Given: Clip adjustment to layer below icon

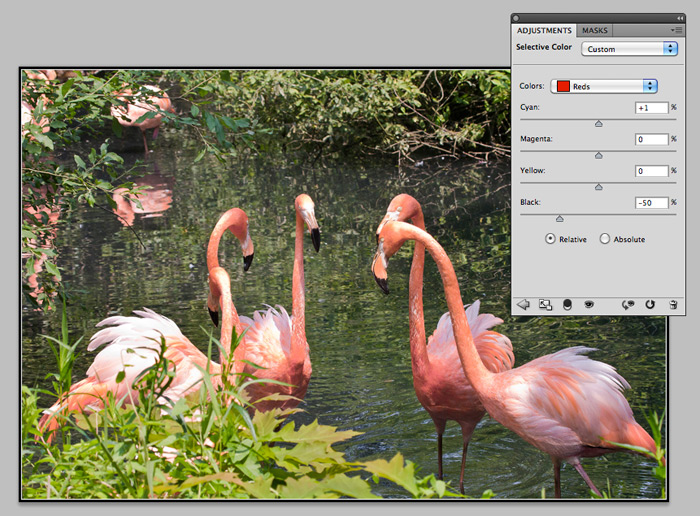Looking at the screenshot, I should (567, 305).
